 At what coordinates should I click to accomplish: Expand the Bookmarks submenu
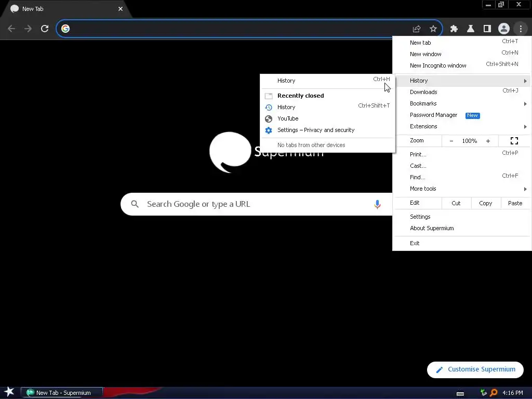point(462,103)
